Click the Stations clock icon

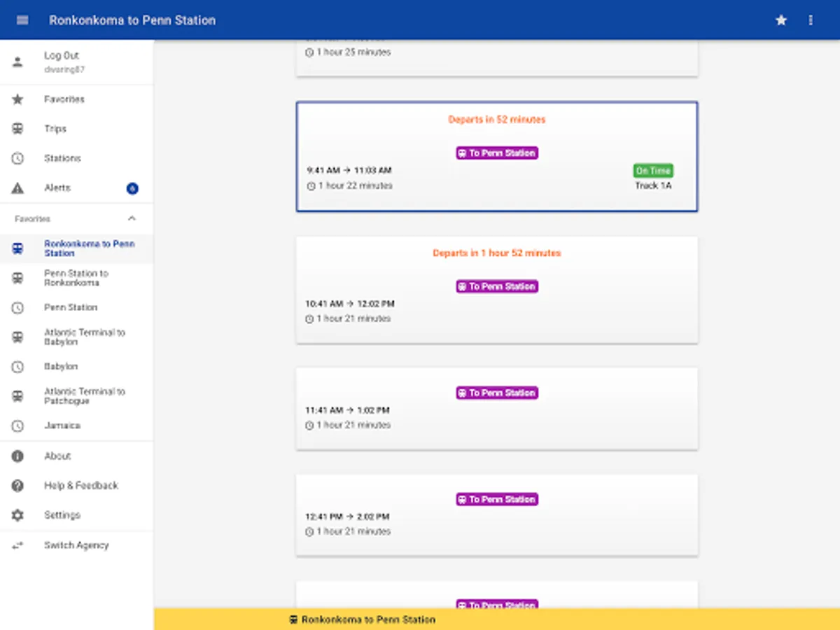tap(17, 158)
